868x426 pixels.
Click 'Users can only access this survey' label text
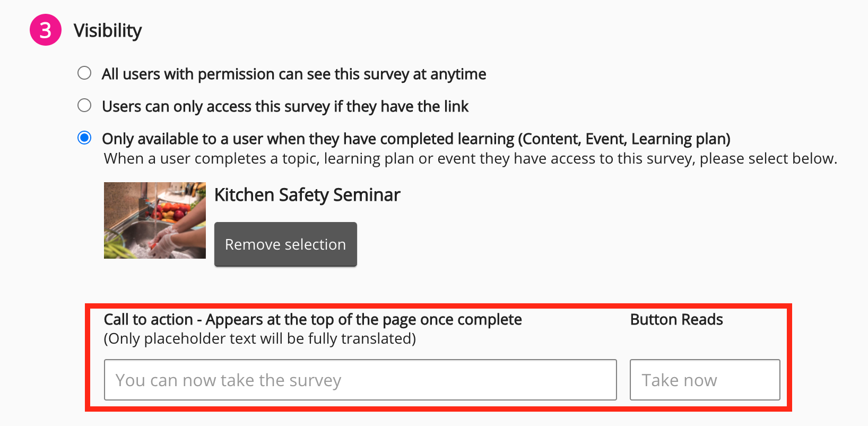[x=285, y=107]
